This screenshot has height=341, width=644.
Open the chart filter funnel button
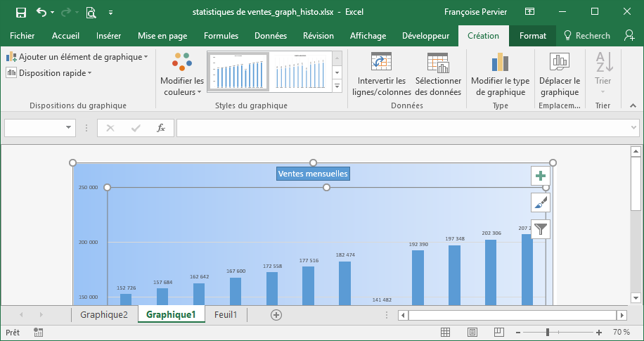540,229
